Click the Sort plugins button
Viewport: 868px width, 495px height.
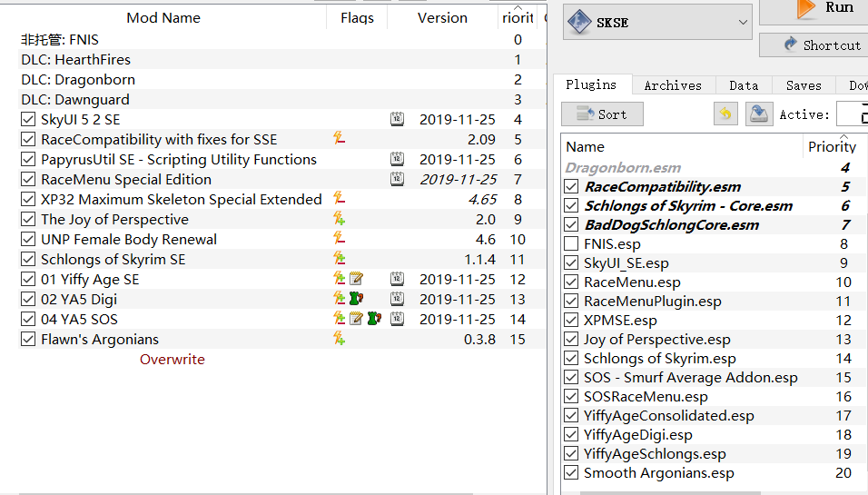point(602,114)
